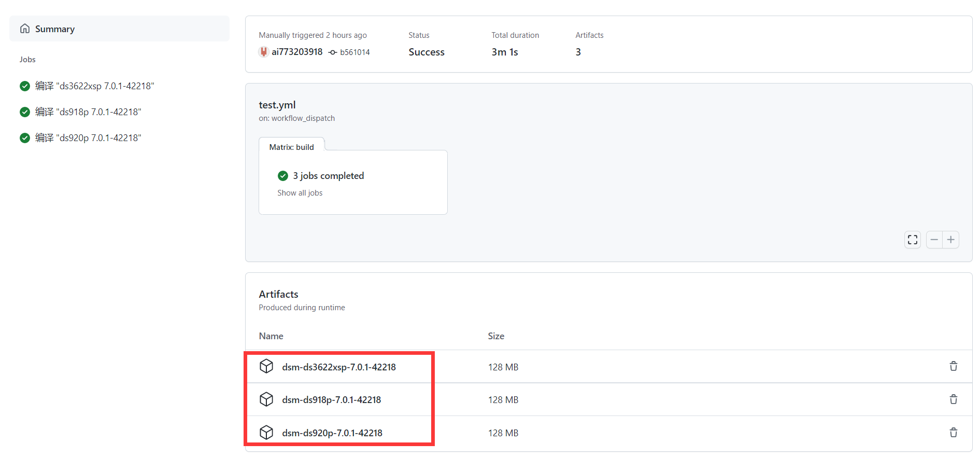Open commit b561014
Screen dimensions: 980x457
tap(355, 52)
